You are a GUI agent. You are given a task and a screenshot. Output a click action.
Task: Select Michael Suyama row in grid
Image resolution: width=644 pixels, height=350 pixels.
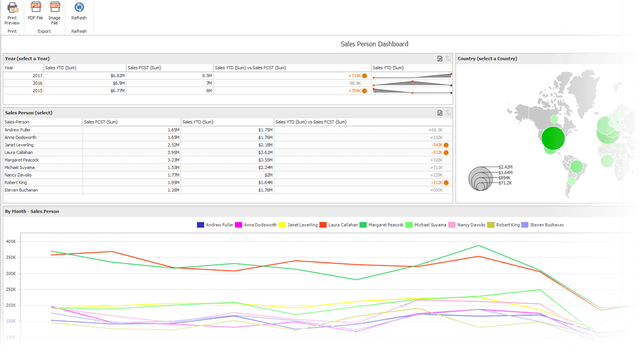tap(228, 168)
